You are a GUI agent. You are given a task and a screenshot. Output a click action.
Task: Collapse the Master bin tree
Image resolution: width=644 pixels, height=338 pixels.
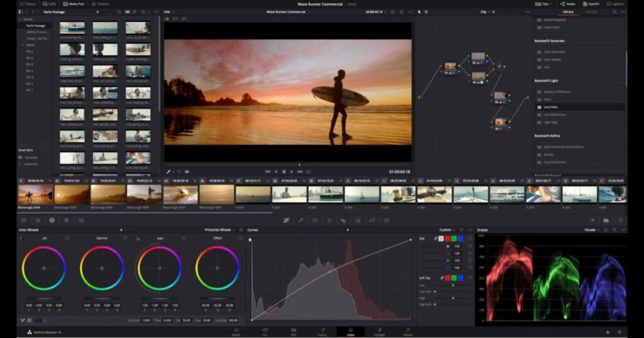click(20, 19)
